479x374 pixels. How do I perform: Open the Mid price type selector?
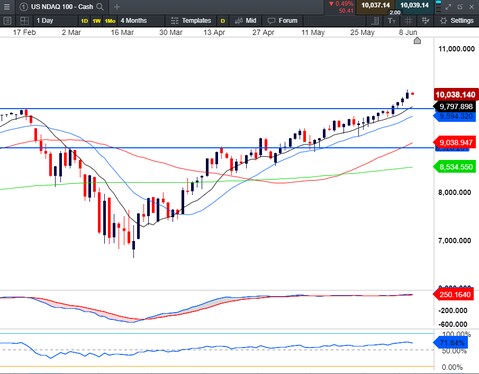click(x=245, y=21)
